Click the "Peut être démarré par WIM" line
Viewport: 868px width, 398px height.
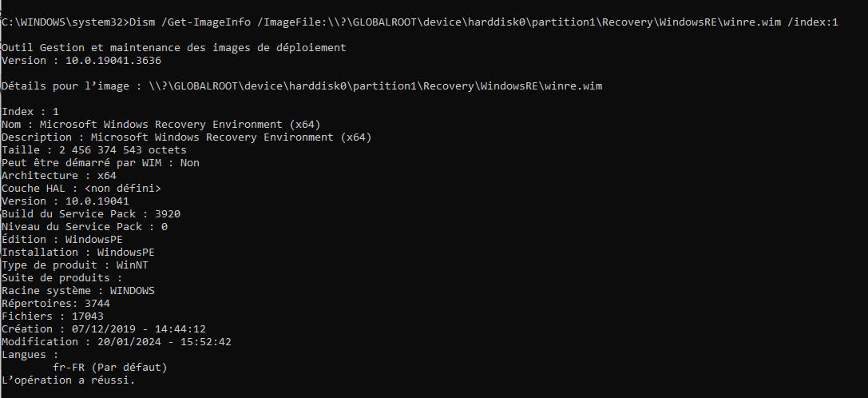[100, 162]
